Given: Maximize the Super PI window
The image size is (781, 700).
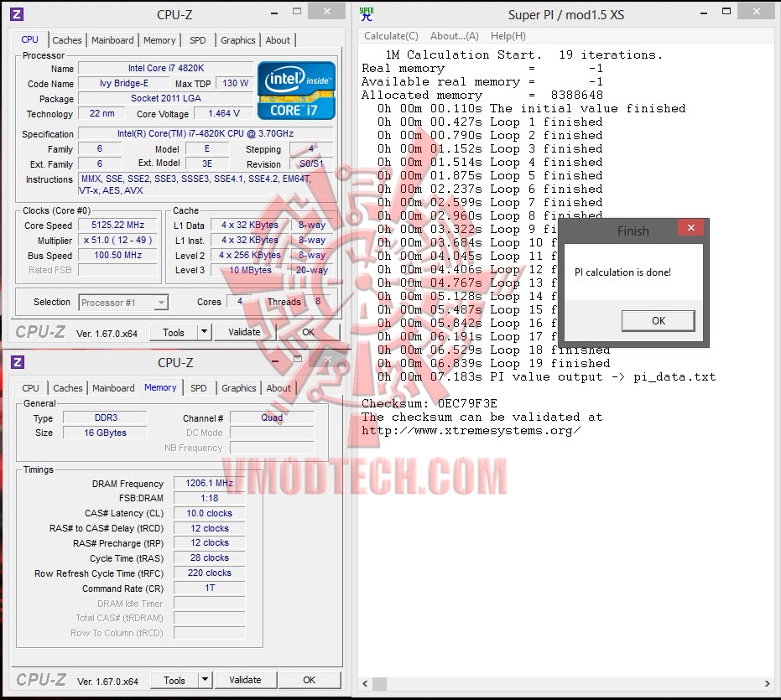Looking at the screenshot, I should pos(726,12).
